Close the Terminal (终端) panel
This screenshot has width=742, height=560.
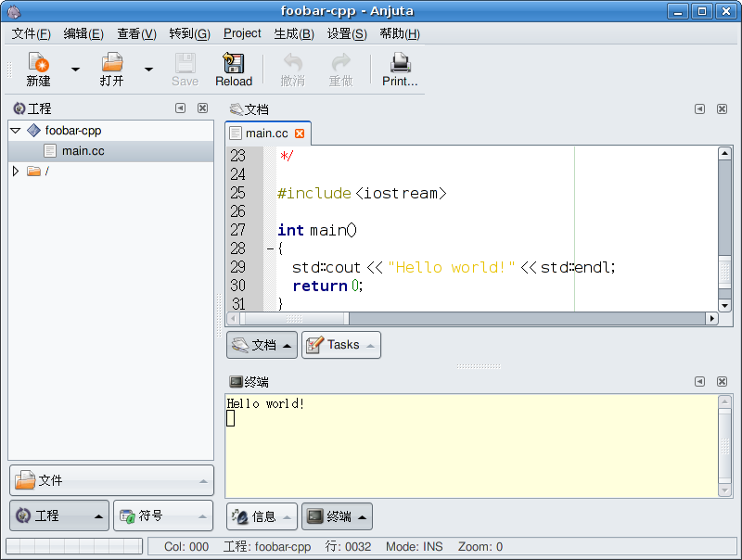tap(722, 382)
